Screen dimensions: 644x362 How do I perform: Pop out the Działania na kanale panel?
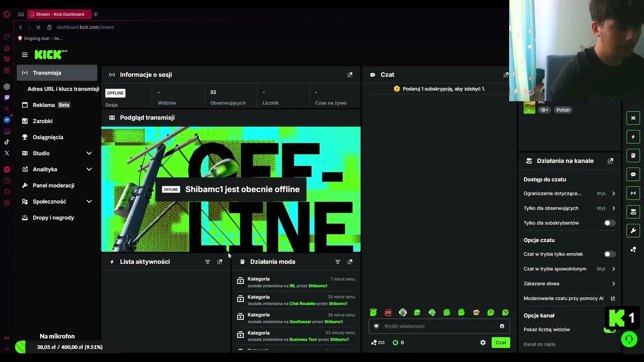click(x=610, y=161)
